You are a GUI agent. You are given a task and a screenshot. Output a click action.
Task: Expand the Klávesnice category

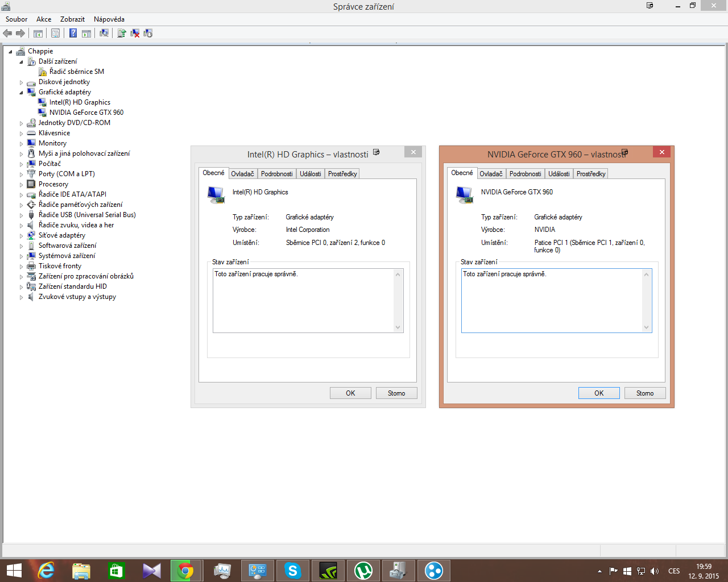[21, 134]
